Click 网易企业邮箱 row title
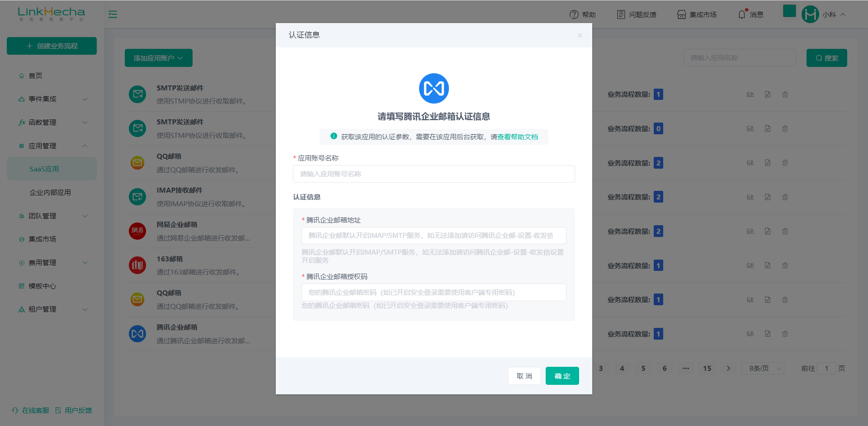The width and height of the screenshot is (868, 426). coord(177,224)
